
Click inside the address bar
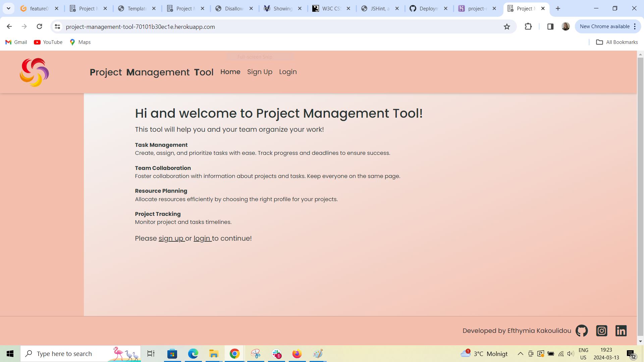coord(235,26)
